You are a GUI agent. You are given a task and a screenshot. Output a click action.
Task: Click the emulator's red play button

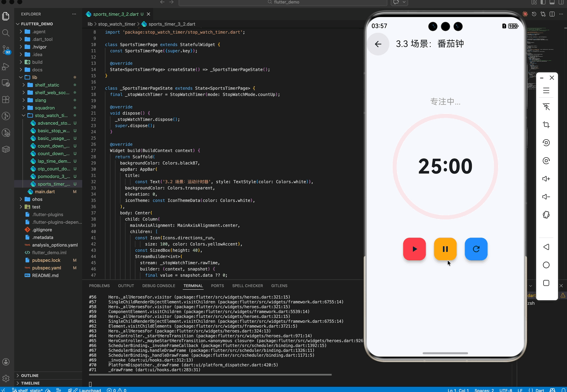(x=415, y=249)
